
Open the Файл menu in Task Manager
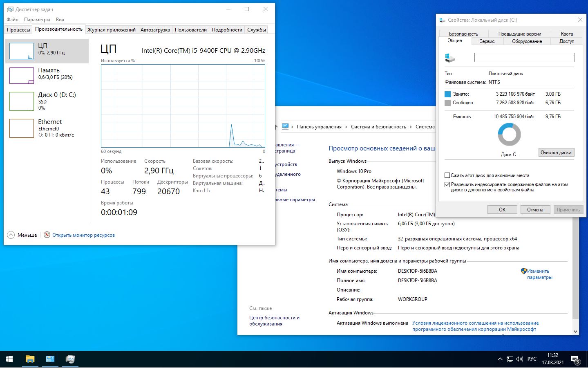(x=12, y=20)
